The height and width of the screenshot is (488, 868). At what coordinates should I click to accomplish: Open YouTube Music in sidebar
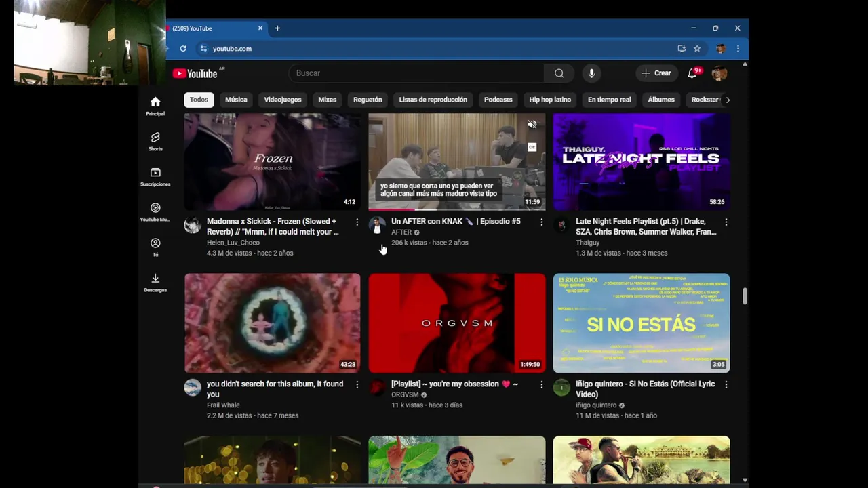coord(155,212)
